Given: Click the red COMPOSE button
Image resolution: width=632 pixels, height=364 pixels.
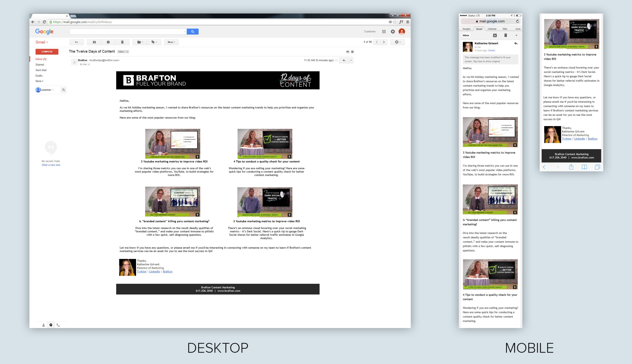Looking at the screenshot, I should [47, 52].
